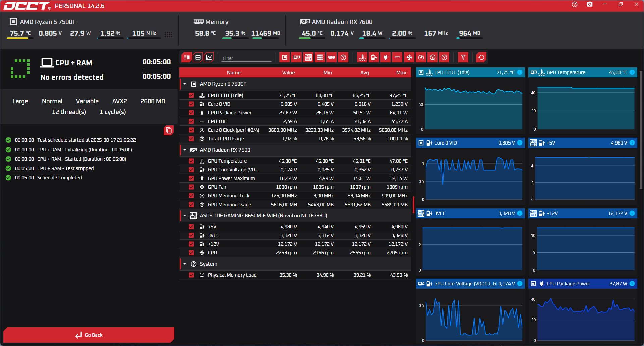This screenshot has width=644, height=346.
Task: Collapse the System sensor group
Action: [185, 264]
